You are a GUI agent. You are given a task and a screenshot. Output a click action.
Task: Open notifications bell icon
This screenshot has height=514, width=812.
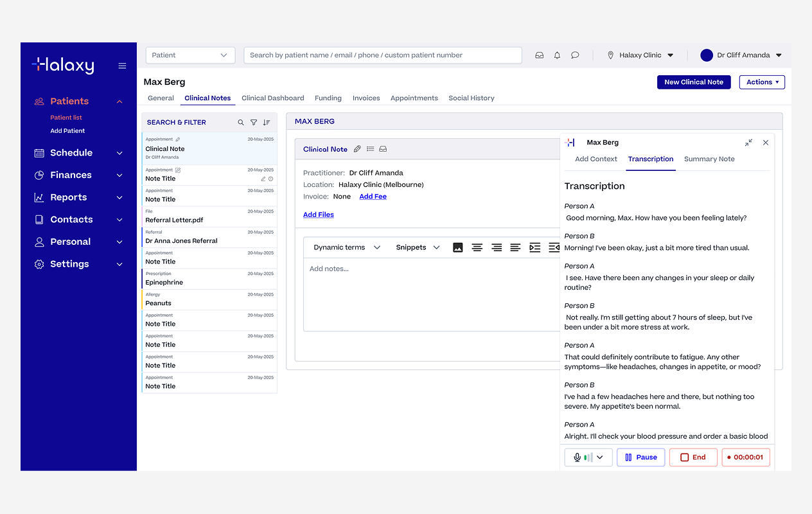click(557, 55)
